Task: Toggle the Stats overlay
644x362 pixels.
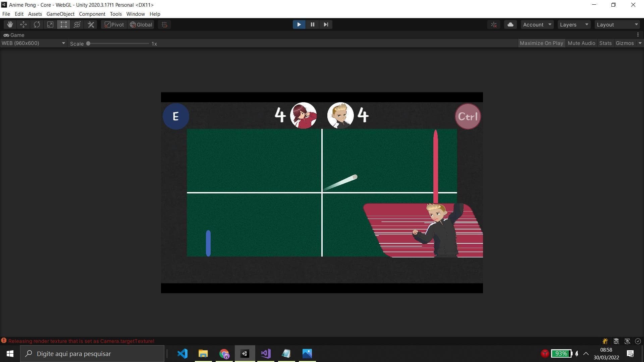Action: pos(605,43)
